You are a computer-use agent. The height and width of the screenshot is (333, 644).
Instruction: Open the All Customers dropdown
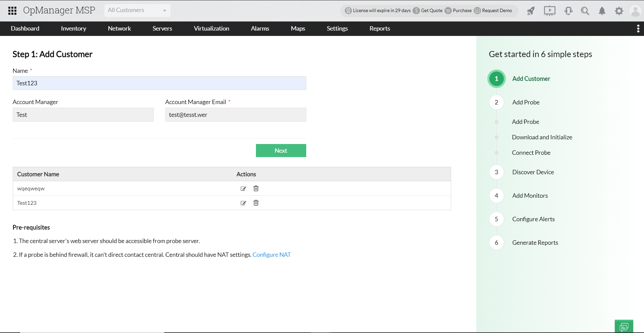[137, 10]
